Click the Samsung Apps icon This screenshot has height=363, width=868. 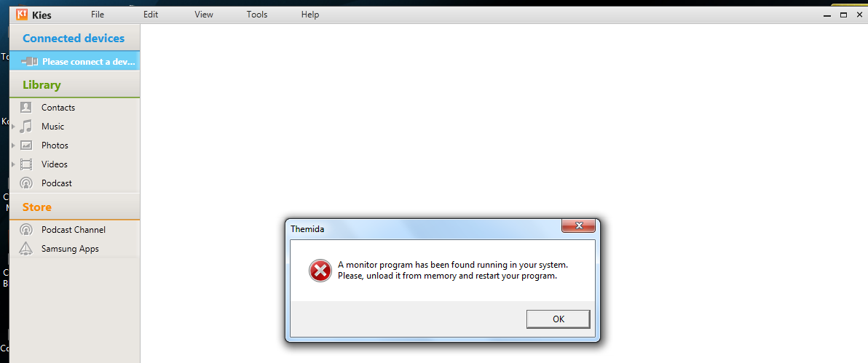tap(26, 249)
